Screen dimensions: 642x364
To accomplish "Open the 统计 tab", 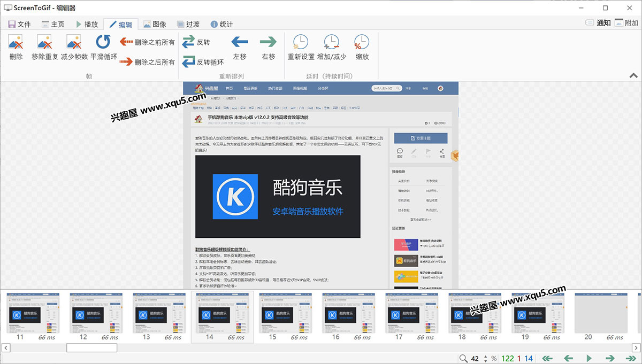I will coord(221,24).
